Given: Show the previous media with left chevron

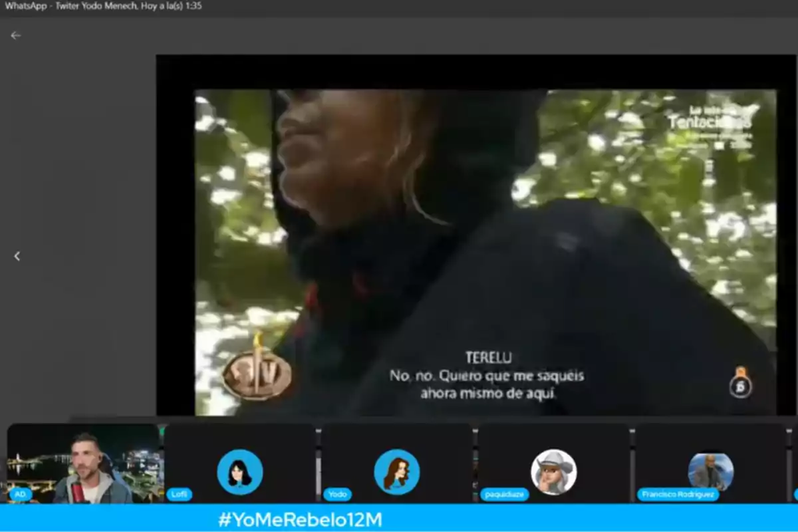Looking at the screenshot, I should pos(17,256).
